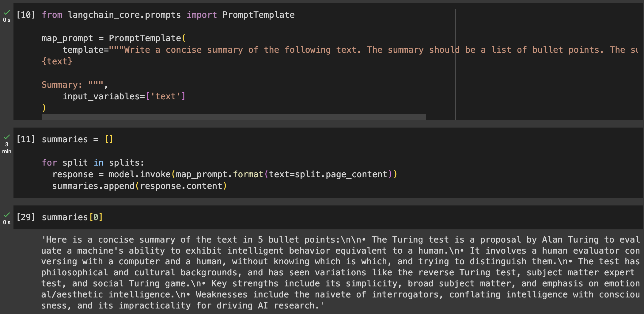
Task: Click the green checkmark beside cell 11
Action: [7, 137]
